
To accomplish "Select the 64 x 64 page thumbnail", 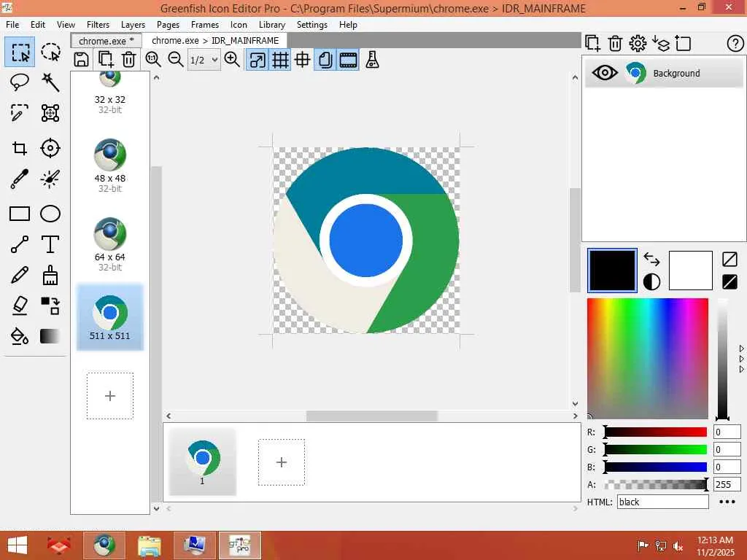I will [x=110, y=244].
